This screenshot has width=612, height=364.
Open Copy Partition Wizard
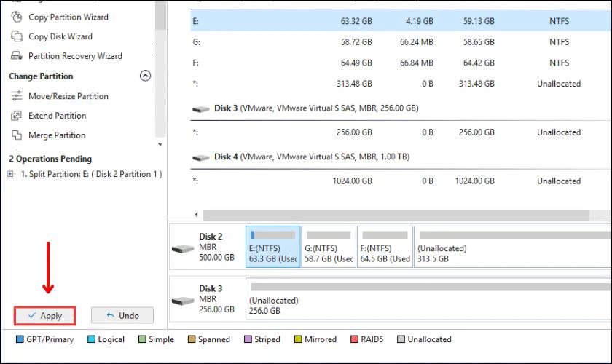coord(68,17)
